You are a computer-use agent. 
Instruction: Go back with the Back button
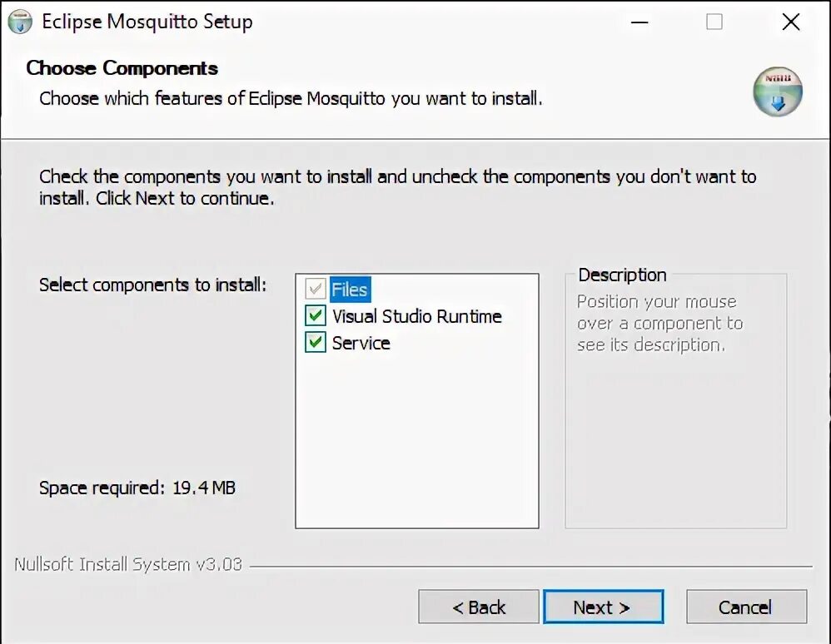[x=479, y=607]
